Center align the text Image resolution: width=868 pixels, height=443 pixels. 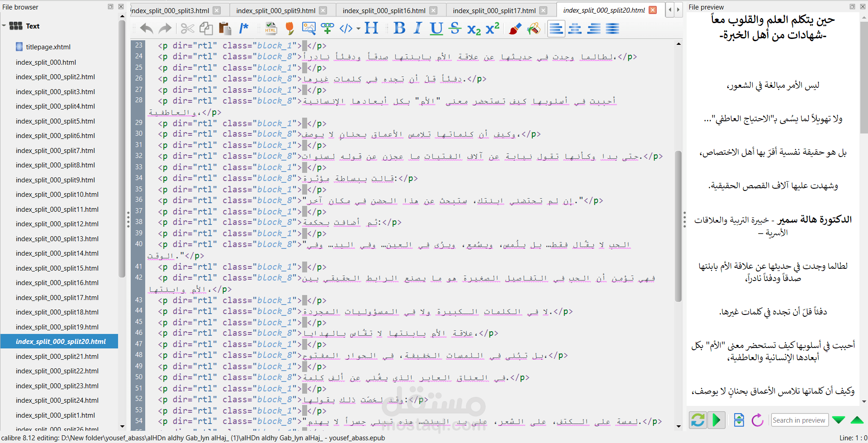[x=575, y=29]
